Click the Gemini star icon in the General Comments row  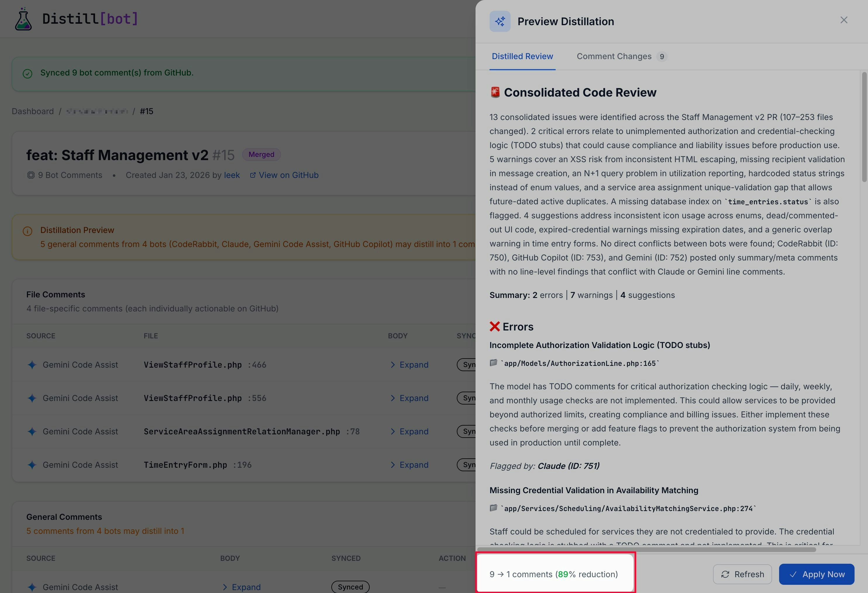point(32,587)
